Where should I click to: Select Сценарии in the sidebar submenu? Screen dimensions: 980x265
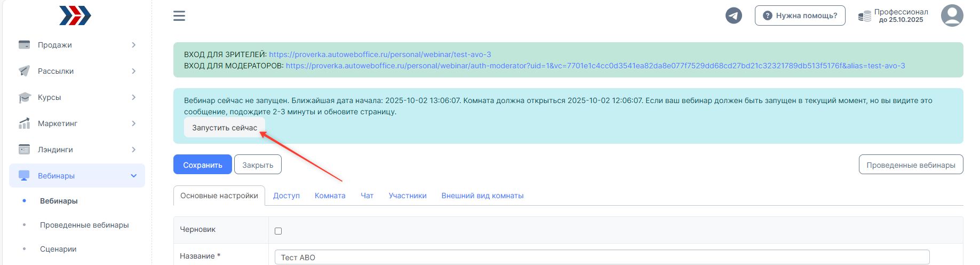click(x=58, y=249)
